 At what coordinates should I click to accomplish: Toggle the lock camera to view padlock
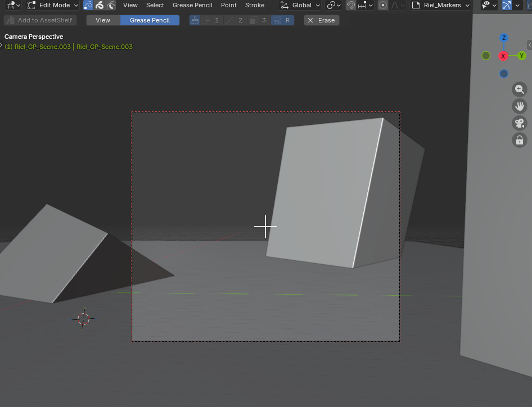point(520,140)
